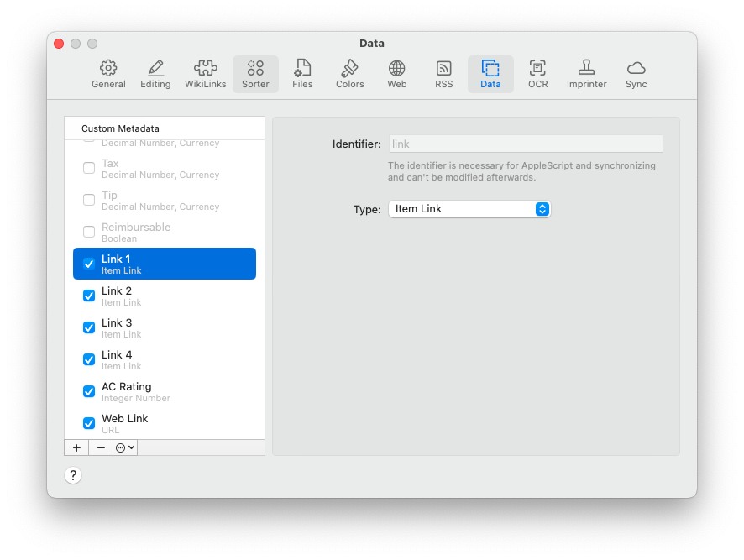This screenshot has width=744, height=560.
Task: Open the General preferences pane
Action: pyautogui.click(x=108, y=75)
